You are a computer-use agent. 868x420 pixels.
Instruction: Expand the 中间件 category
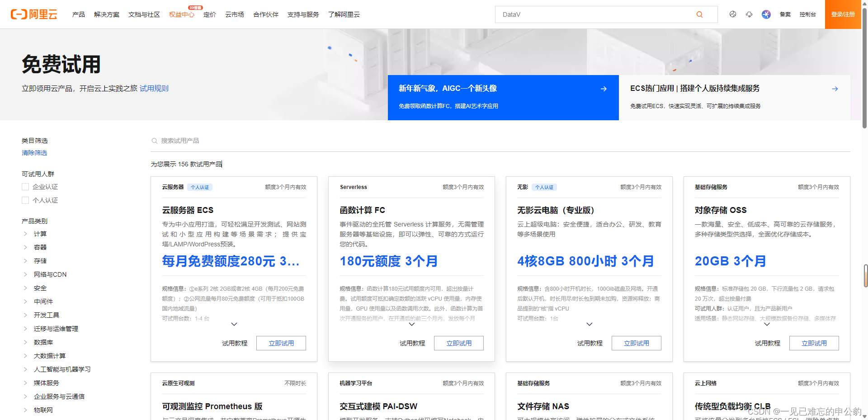25,302
